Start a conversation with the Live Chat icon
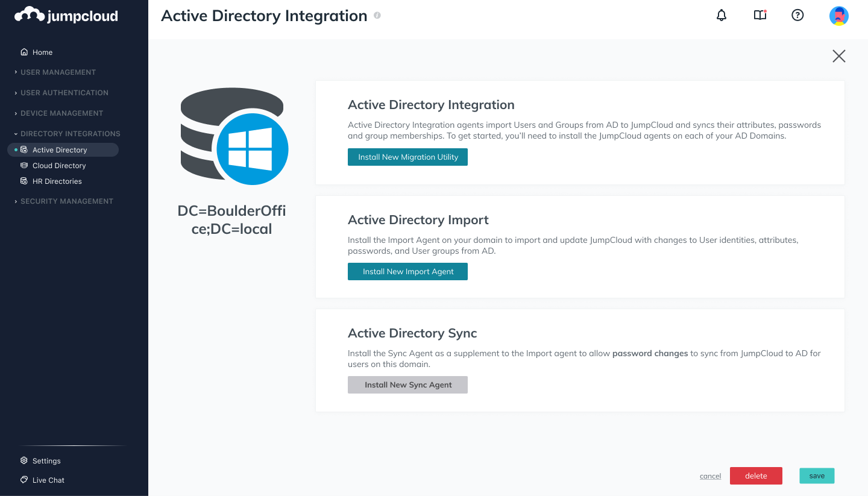 (x=24, y=480)
